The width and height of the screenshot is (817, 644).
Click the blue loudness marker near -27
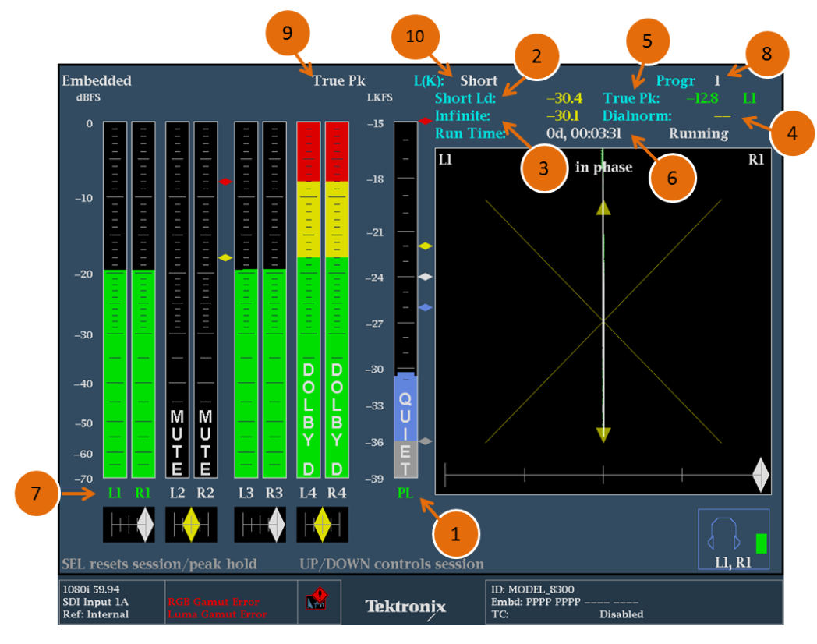pos(426,307)
